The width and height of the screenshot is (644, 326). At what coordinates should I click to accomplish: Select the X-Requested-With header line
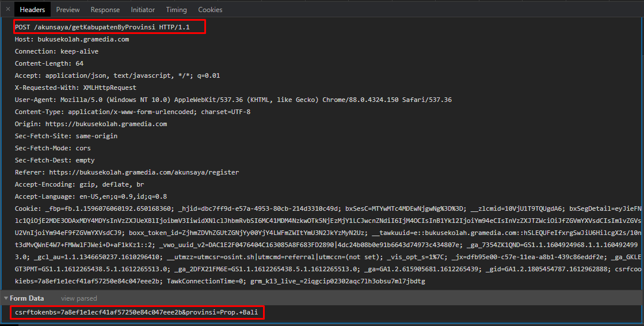[x=75, y=88]
